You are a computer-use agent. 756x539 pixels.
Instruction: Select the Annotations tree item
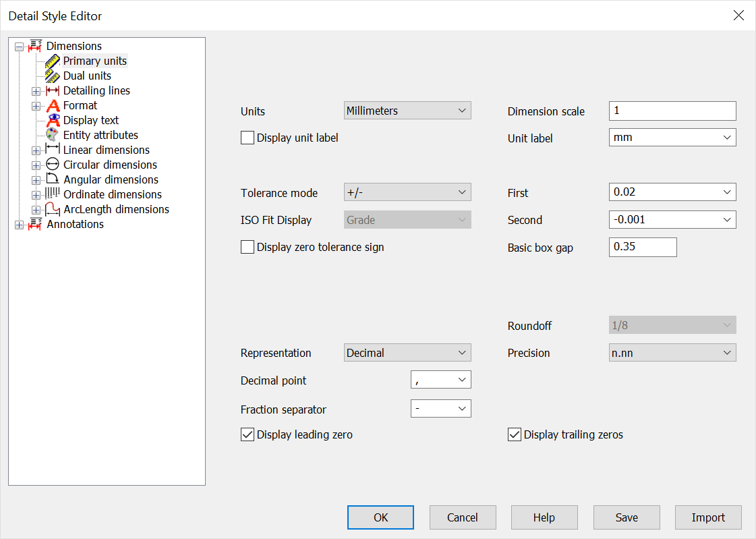(x=75, y=224)
